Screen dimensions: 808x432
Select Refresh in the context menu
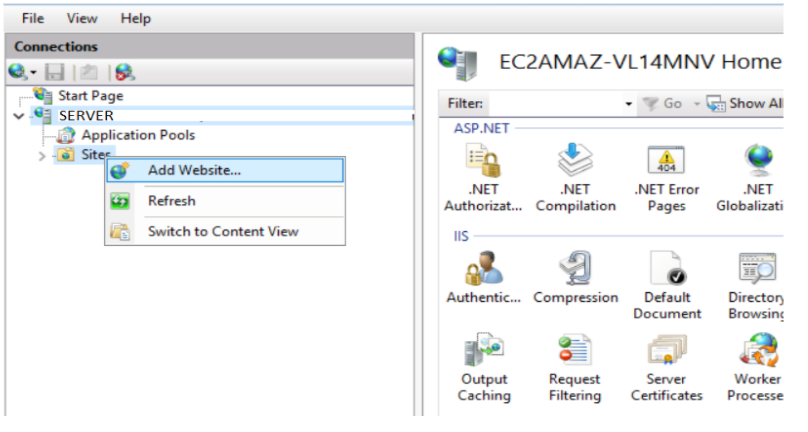tap(225, 201)
